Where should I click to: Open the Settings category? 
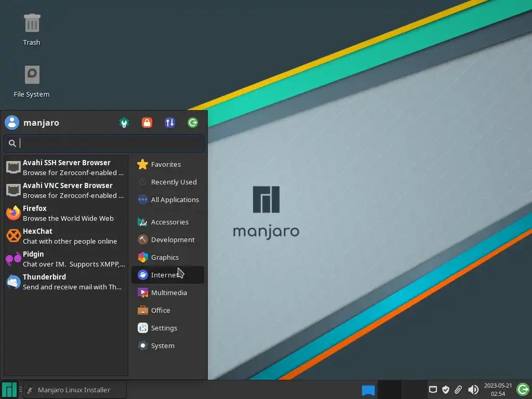click(x=168, y=328)
